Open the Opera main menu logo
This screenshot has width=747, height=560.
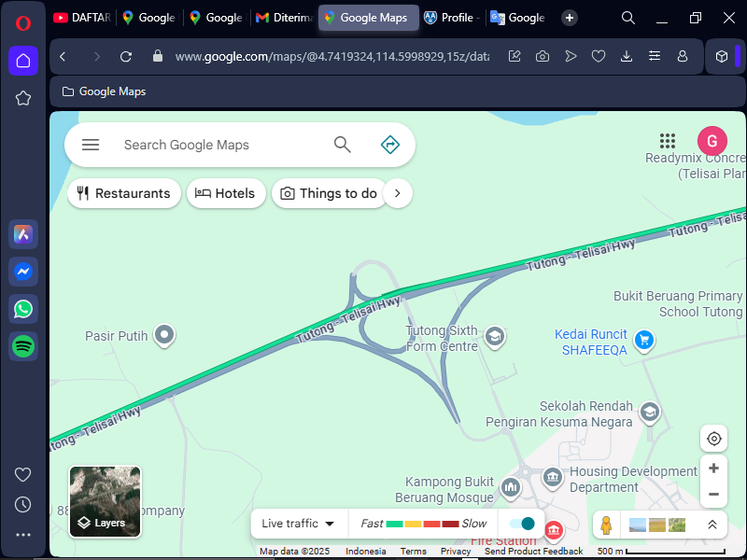[22, 22]
